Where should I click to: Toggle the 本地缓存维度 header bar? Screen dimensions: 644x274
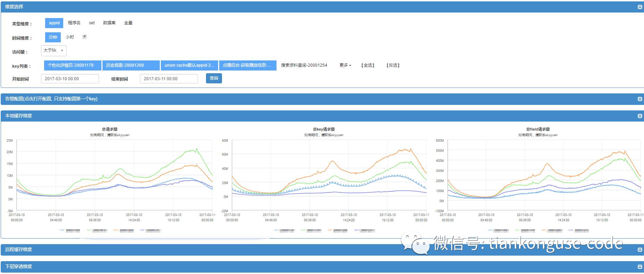point(322,116)
